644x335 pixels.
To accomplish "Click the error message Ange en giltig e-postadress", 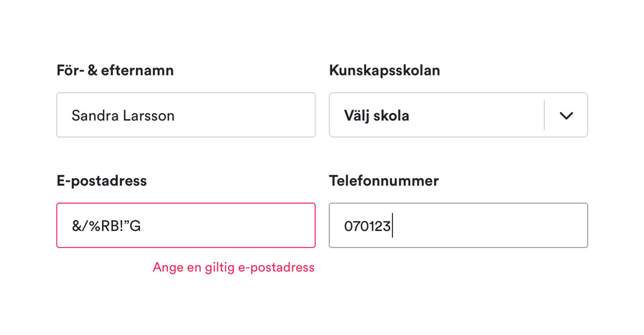I will 233,267.
